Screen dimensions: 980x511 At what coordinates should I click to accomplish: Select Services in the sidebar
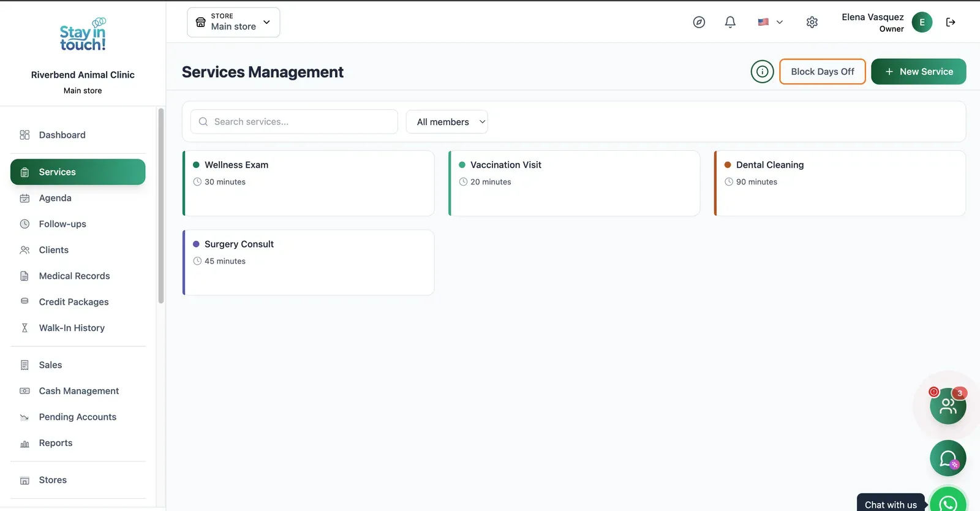click(78, 172)
